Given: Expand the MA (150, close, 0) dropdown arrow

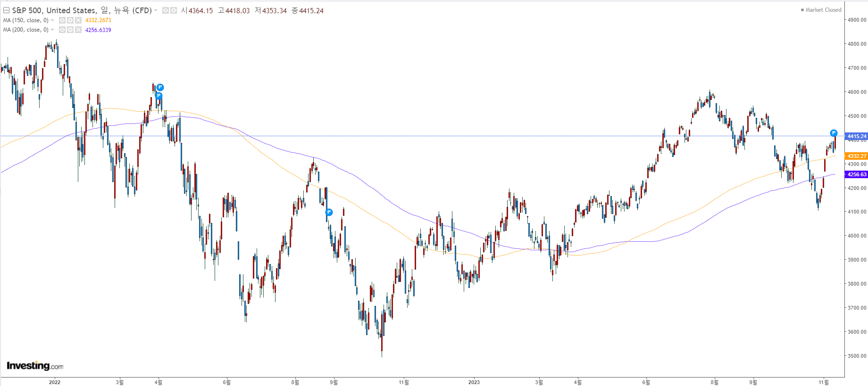Looking at the screenshot, I should (52, 20).
